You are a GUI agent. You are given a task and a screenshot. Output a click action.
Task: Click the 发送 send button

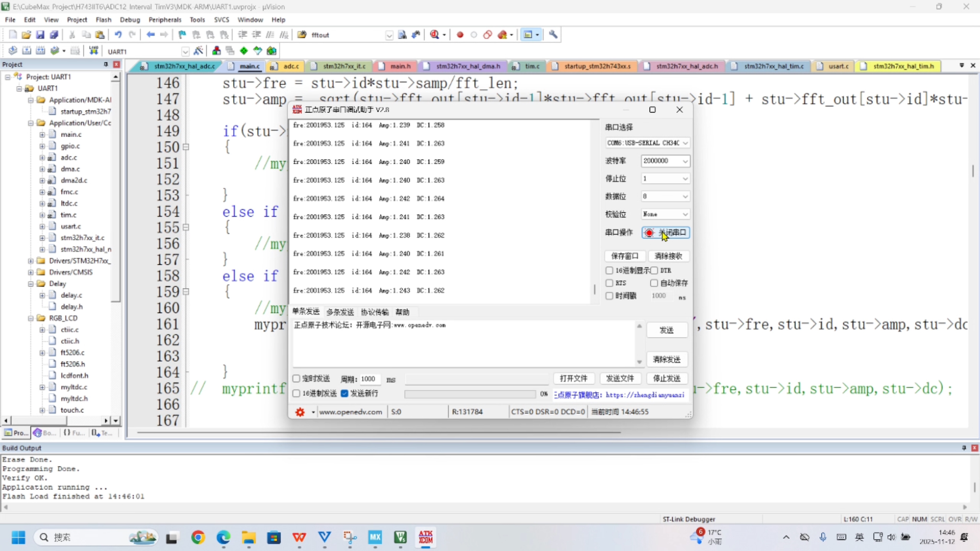tap(667, 330)
